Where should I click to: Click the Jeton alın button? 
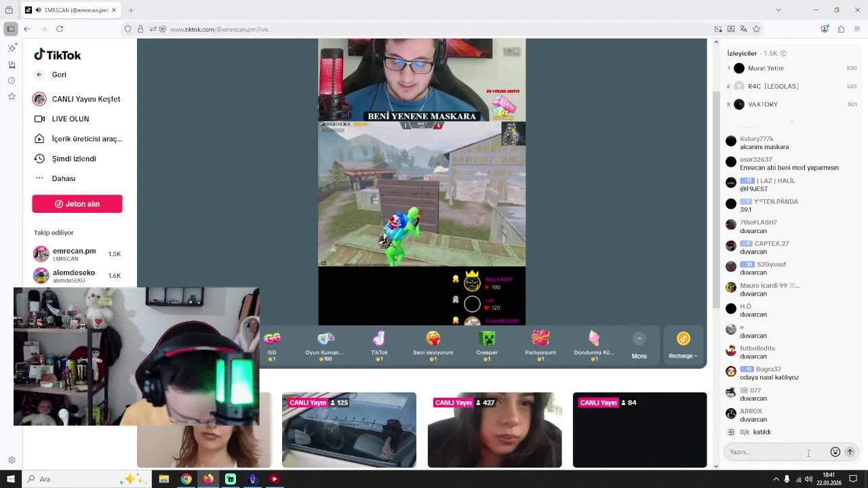(x=77, y=204)
